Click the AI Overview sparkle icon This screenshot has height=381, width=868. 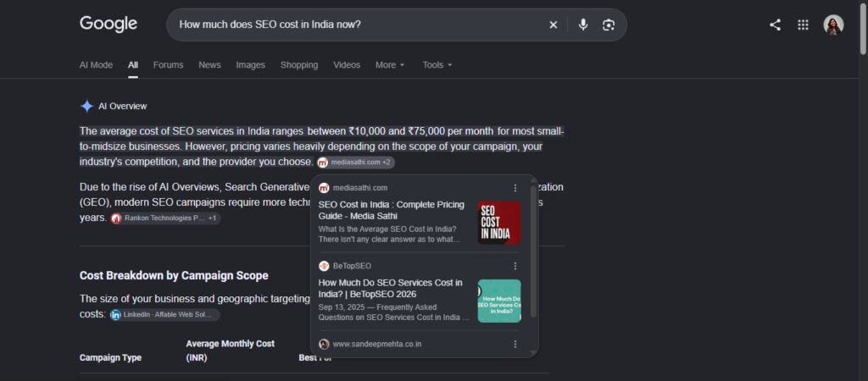tap(87, 106)
